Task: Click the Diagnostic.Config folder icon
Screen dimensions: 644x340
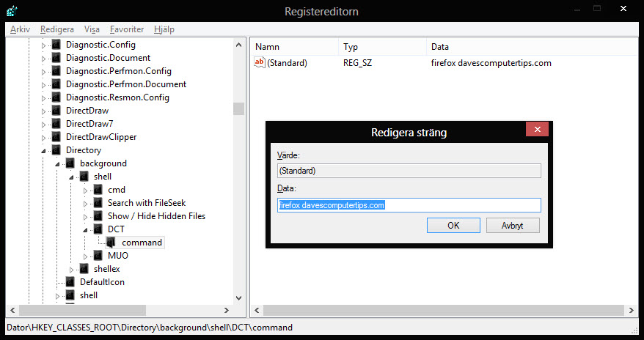Action: [x=56, y=45]
